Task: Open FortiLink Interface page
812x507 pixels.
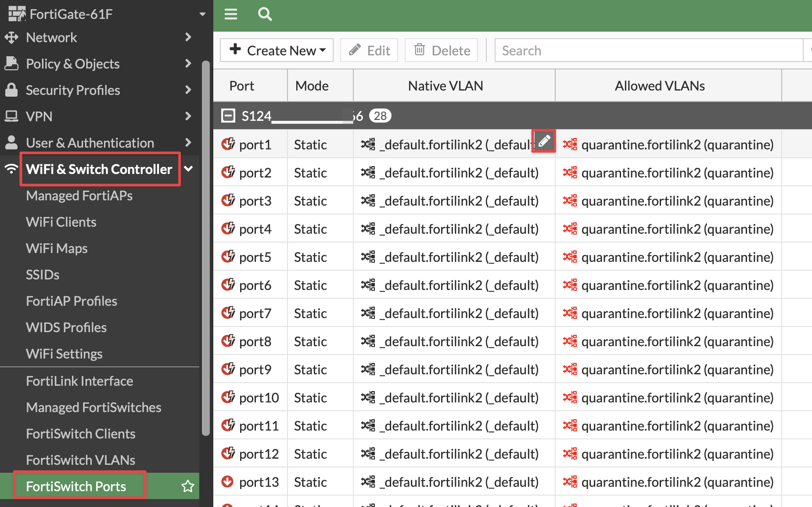Action: (x=79, y=381)
